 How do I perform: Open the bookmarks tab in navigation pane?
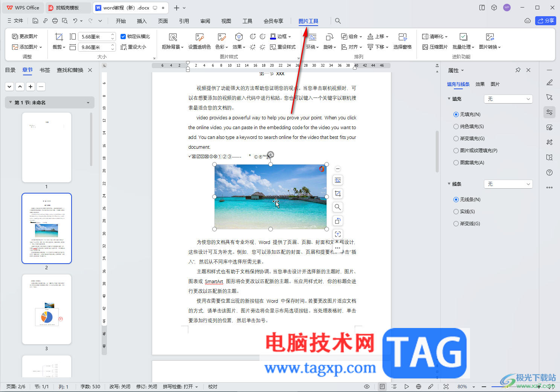click(x=45, y=70)
